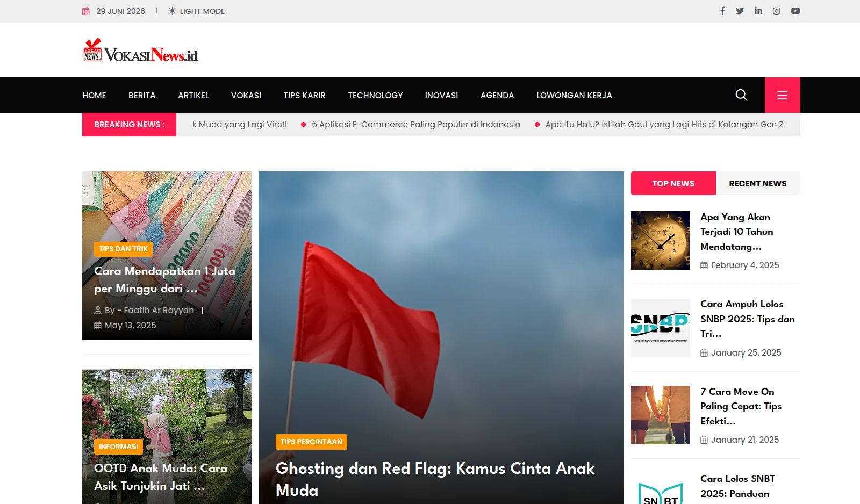Open the BERITA menu item

pyautogui.click(x=142, y=95)
